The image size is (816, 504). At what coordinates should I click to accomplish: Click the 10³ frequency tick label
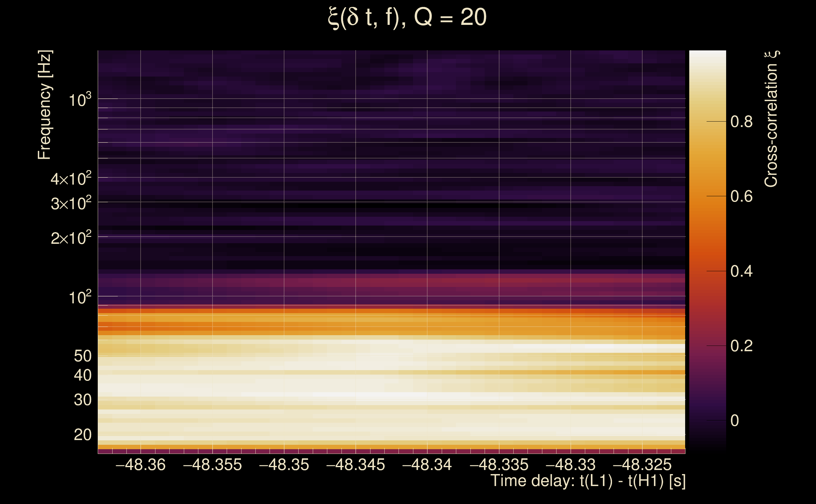pyautogui.click(x=80, y=100)
